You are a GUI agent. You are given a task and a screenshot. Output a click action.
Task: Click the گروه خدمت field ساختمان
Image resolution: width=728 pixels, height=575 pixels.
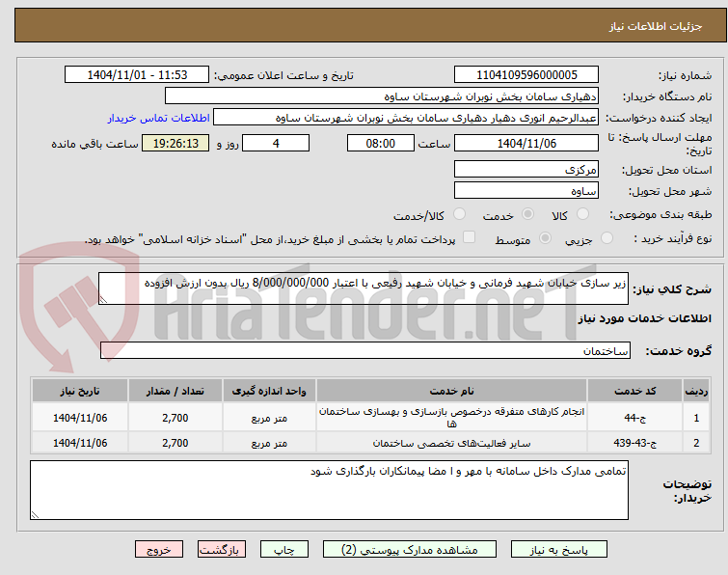pyautogui.click(x=364, y=350)
